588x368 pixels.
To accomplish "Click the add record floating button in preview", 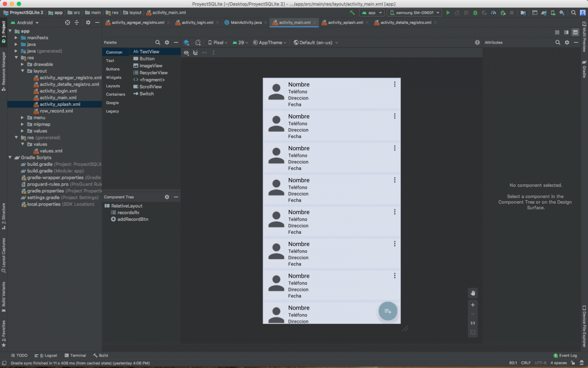I will [388, 311].
